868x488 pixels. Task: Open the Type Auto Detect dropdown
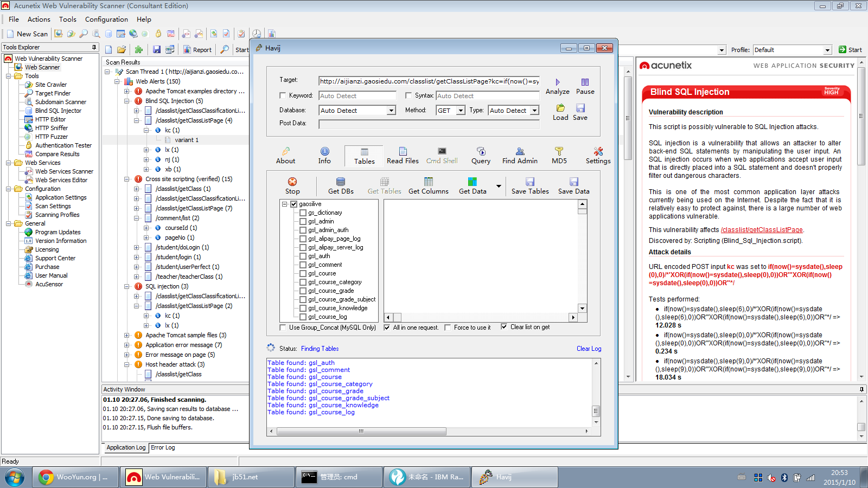(534, 111)
